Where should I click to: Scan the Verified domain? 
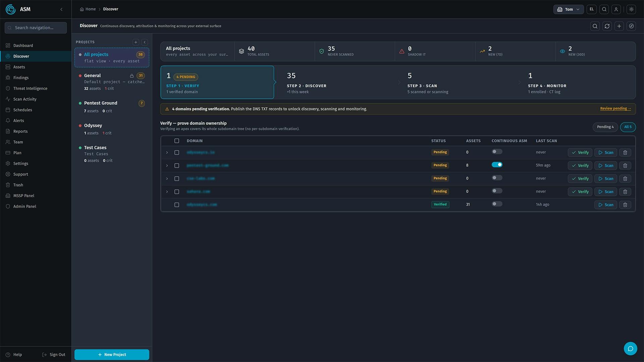[605, 205]
